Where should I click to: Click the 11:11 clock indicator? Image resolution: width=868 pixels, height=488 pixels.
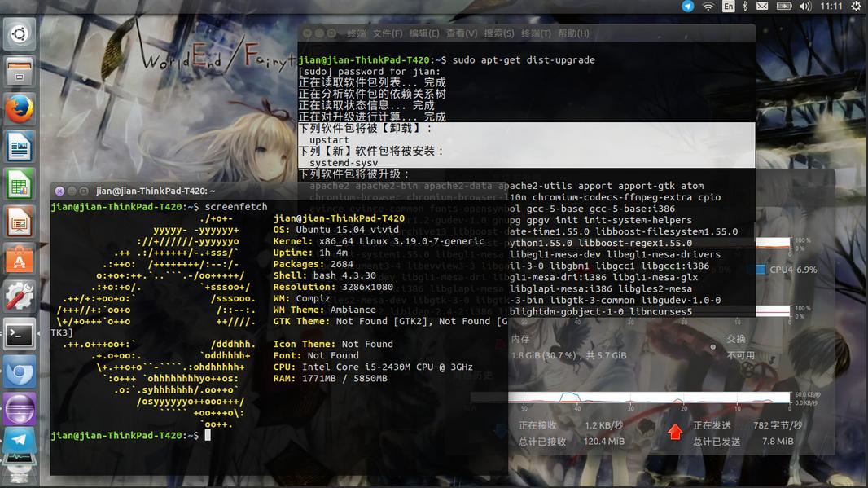(831, 6)
